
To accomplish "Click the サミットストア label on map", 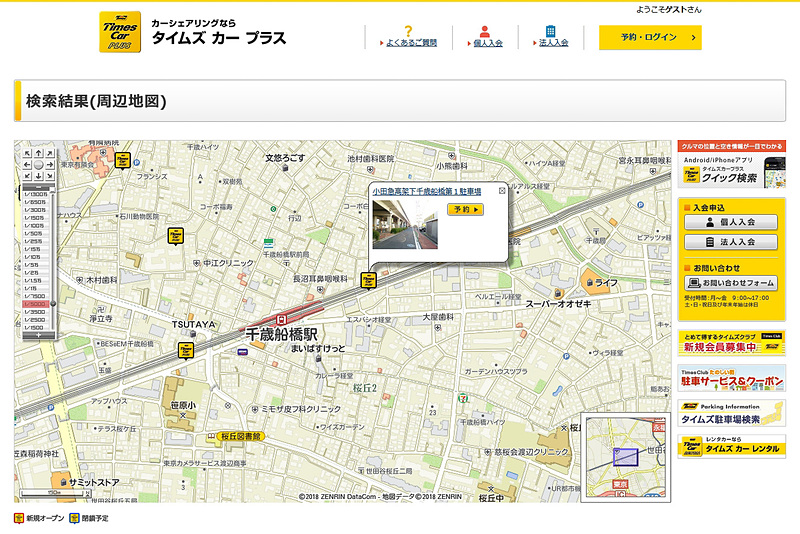I will click(94, 482).
